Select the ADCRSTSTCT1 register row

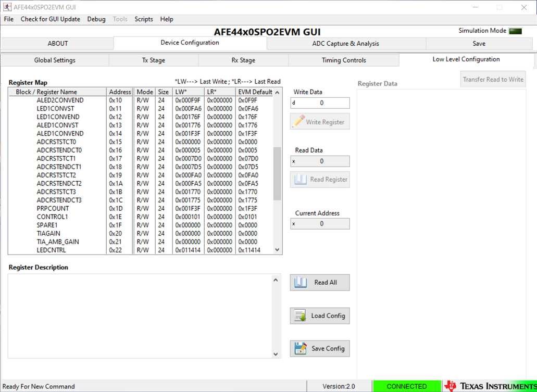point(141,158)
